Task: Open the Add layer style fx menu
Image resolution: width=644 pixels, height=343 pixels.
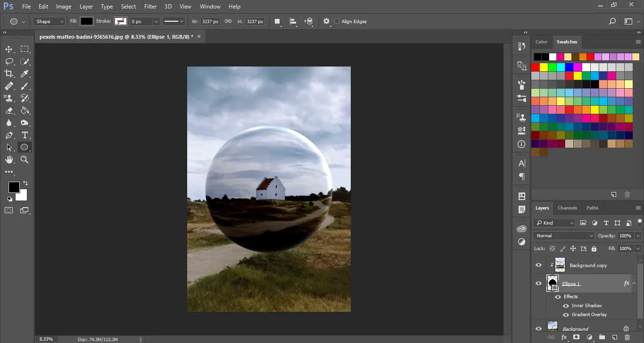Action: click(564, 337)
